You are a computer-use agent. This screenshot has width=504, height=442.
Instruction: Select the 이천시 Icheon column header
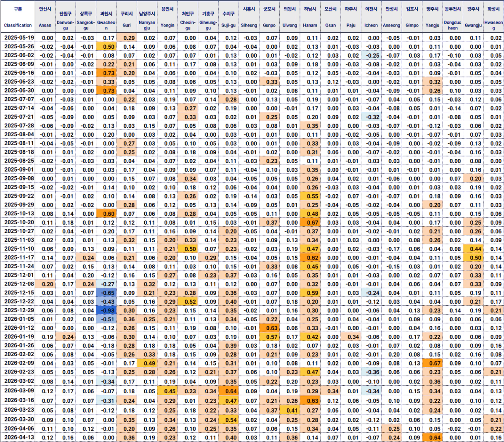pos(371,16)
